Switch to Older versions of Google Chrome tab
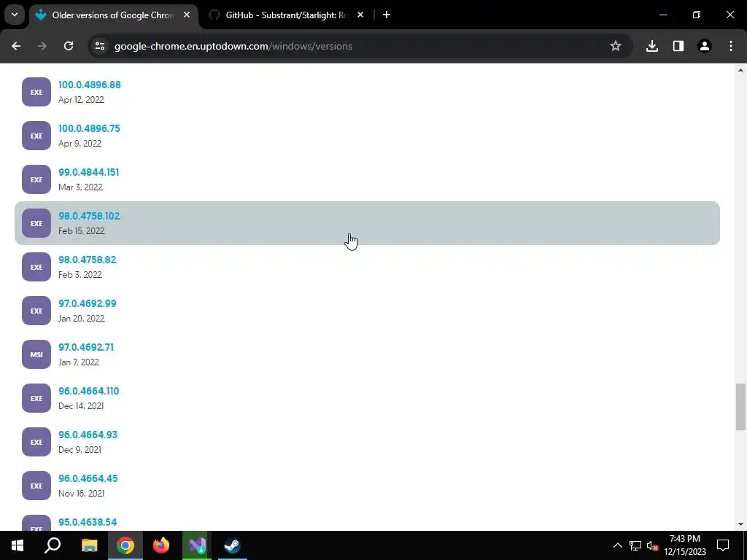 tap(113, 15)
